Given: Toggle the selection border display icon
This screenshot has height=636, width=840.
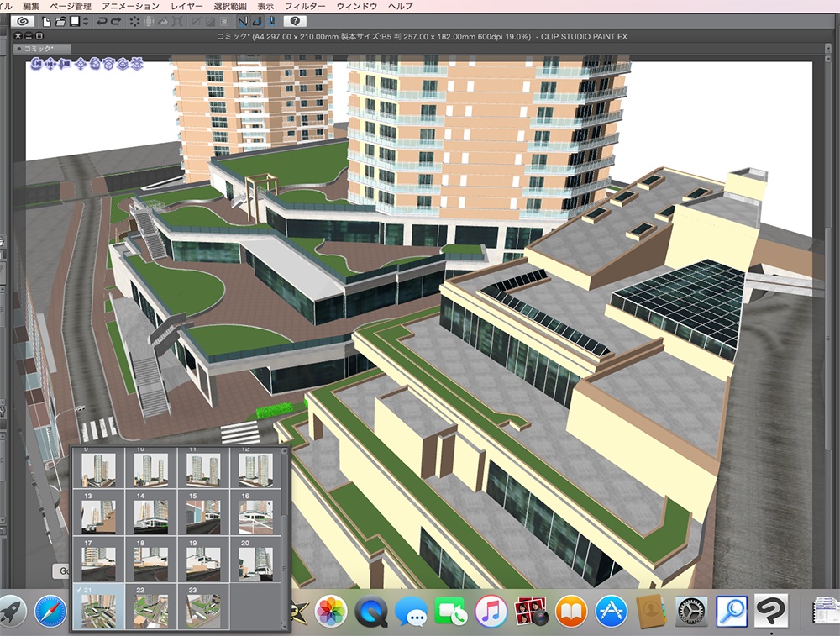Looking at the screenshot, I should coord(224,22).
